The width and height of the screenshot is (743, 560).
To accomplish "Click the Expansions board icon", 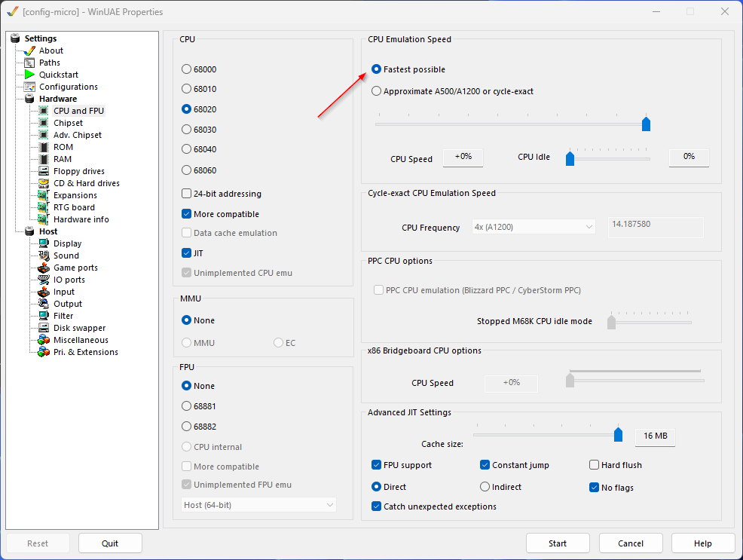I will [44, 195].
